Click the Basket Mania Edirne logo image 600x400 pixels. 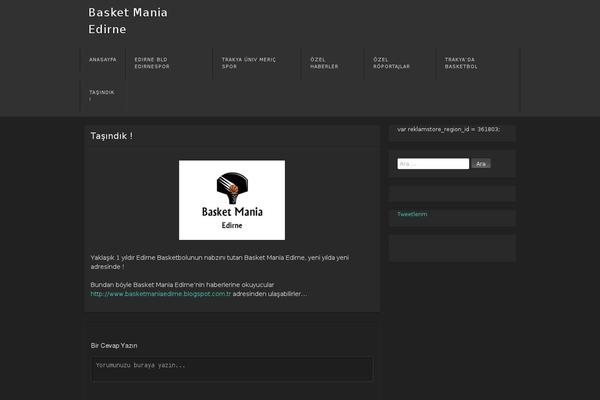[232, 200]
